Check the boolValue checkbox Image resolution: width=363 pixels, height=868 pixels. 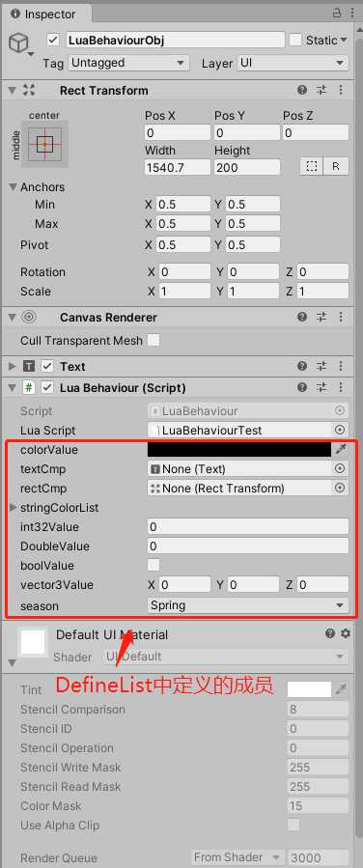click(154, 565)
